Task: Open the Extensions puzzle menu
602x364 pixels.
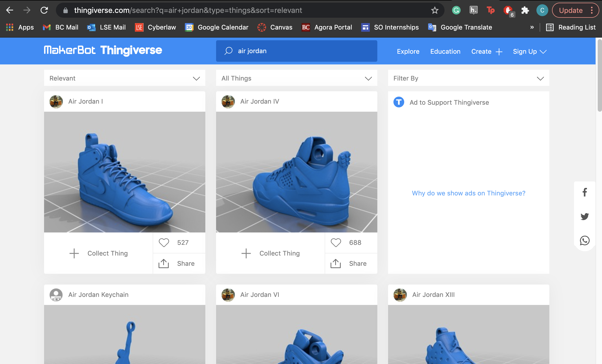Action: pyautogui.click(x=525, y=10)
